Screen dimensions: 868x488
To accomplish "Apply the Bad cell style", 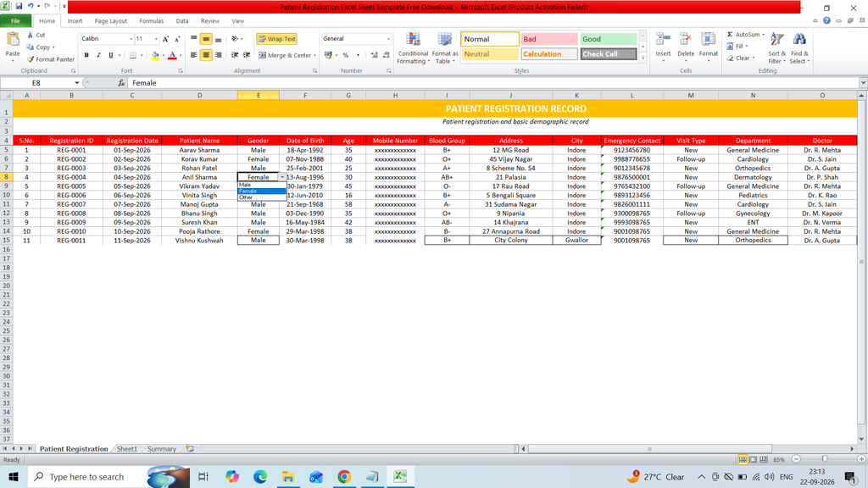I will pos(549,39).
